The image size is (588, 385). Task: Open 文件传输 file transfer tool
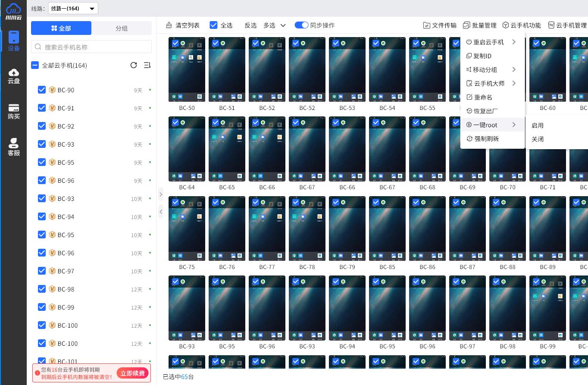440,25
